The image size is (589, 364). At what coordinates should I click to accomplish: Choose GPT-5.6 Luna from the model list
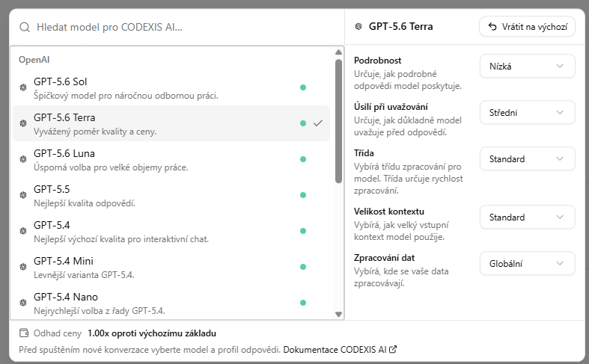171,159
